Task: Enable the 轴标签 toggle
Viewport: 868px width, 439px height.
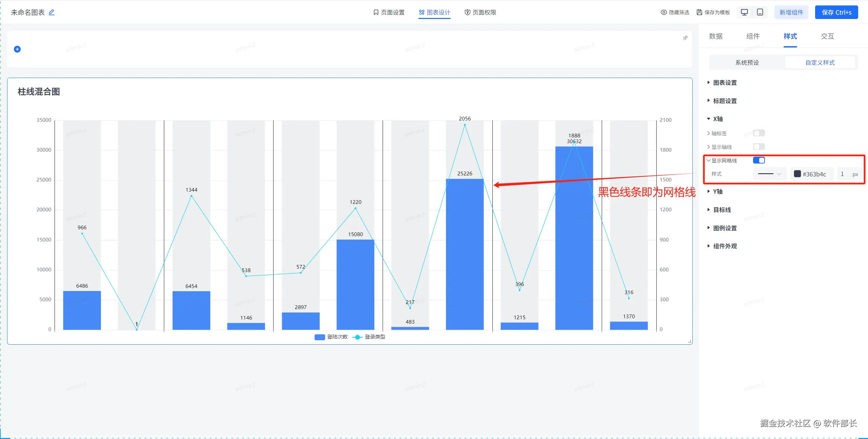Action: click(x=759, y=133)
